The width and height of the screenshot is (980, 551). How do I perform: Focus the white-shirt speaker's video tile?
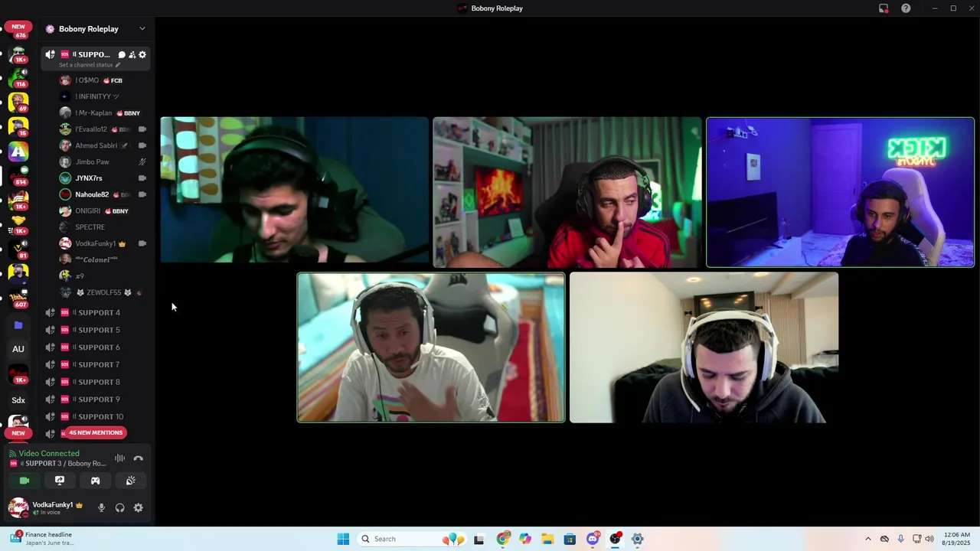pyautogui.click(x=431, y=347)
